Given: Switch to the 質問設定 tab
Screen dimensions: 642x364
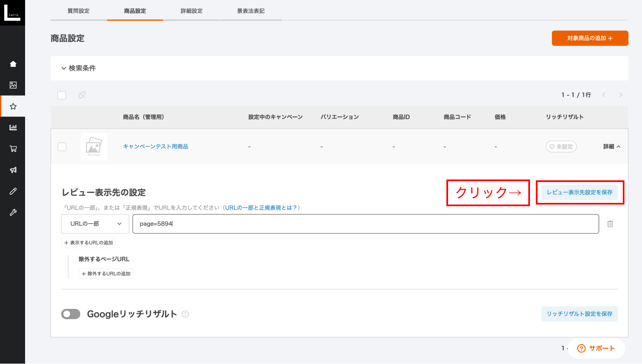Looking at the screenshot, I should point(79,11).
